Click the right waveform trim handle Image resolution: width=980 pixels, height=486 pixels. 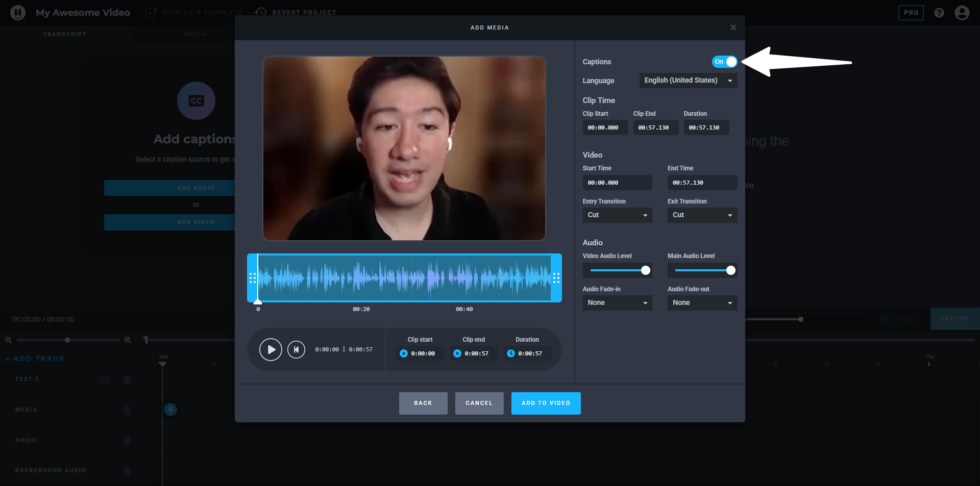[x=556, y=278]
